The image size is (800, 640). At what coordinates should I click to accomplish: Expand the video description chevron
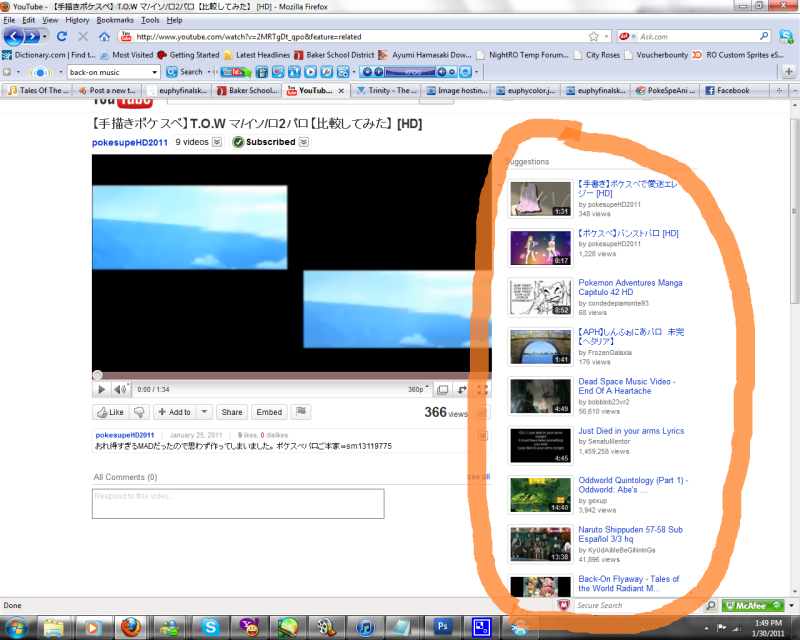pyautogui.click(x=483, y=436)
